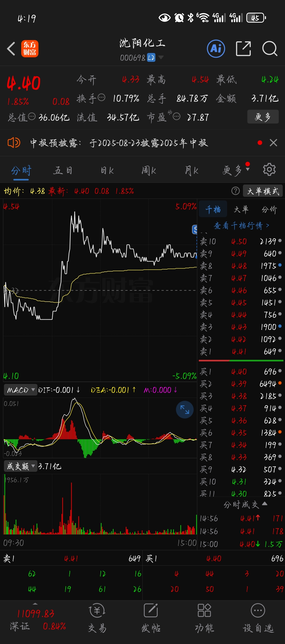285x644 pixels.
Task: Tap the 卖1 4.41 summary row at the bottom
Action: pos(71,558)
